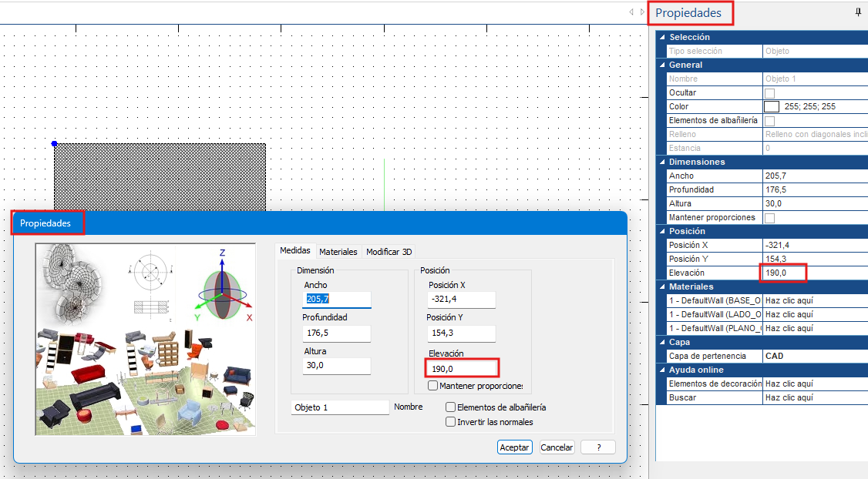Switch to the Materiales tab
This screenshot has height=479, width=868.
[x=338, y=252]
